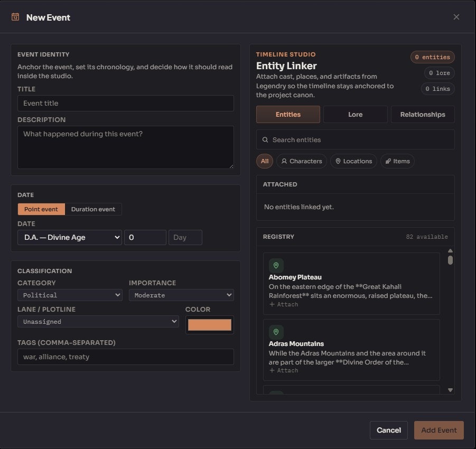This screenshot has height=449, width=476.
Task: Click plus icon to attach Adras Mountains
Action: [272, 370]
